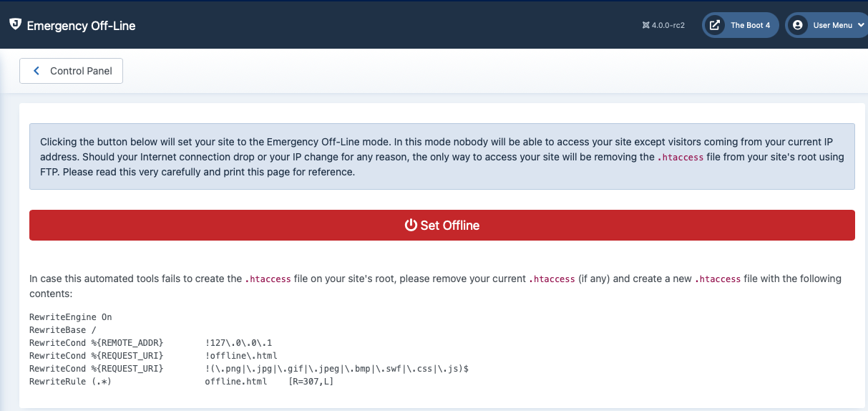Click the RewriteRule offline.html line
Screen dimensions: 868x411
[x=182, y=381]
